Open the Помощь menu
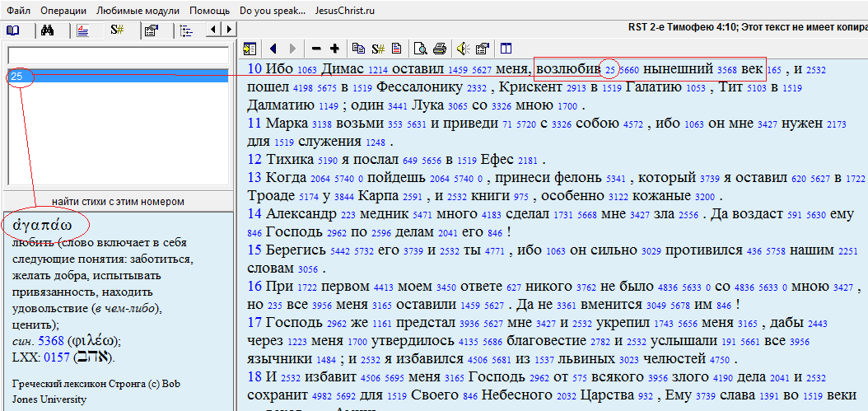This screenshot has width=868, height=411. tap(209, 11)
